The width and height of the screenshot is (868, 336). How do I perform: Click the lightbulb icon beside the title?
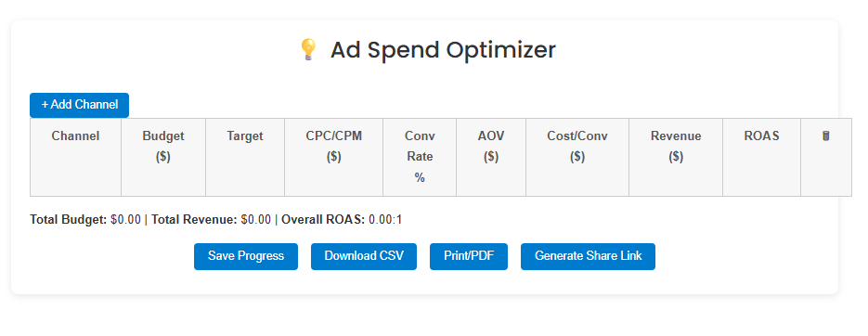point(308,50)
